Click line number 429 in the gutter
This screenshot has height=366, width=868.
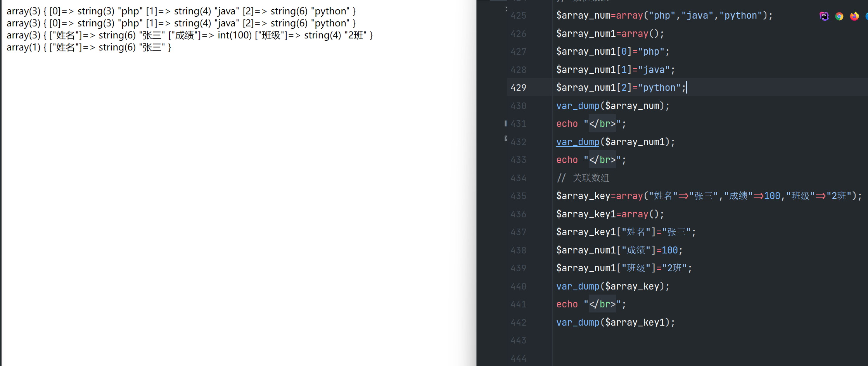[518, 88]
